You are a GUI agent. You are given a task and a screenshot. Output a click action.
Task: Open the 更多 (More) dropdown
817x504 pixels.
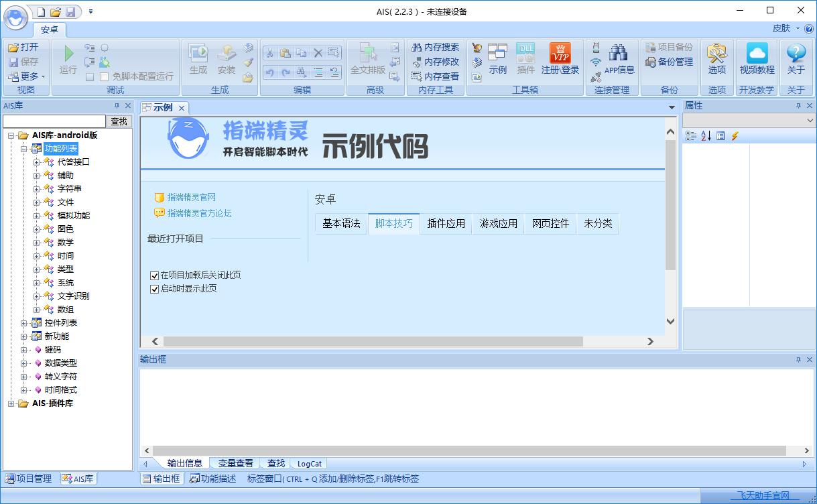coord(27,76)
